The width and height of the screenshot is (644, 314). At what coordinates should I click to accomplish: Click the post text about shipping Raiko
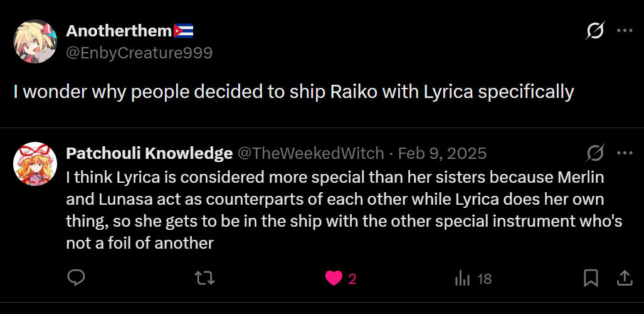[x=293, y=92]
